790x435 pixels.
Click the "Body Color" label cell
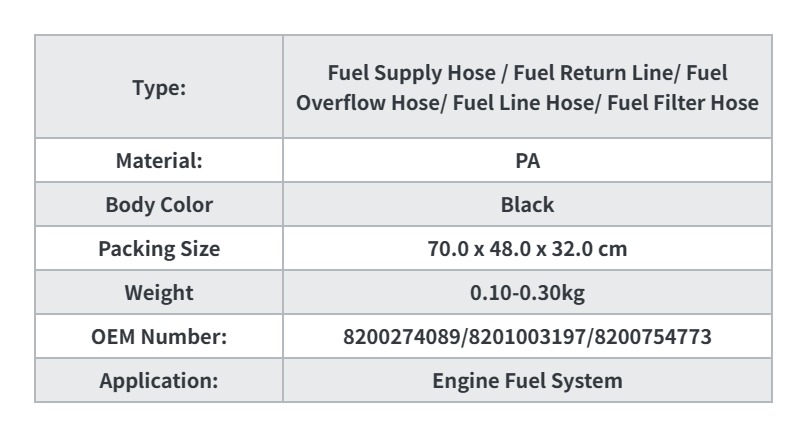click(159, 205)
